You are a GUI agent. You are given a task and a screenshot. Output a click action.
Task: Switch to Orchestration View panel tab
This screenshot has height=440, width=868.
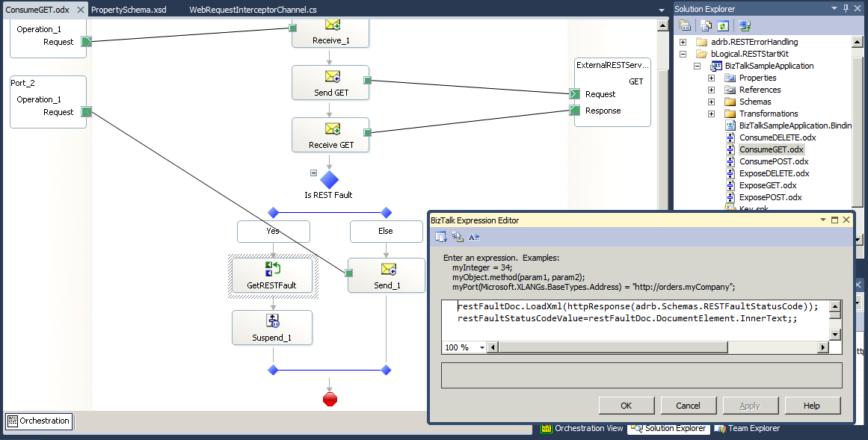point(582,428)
